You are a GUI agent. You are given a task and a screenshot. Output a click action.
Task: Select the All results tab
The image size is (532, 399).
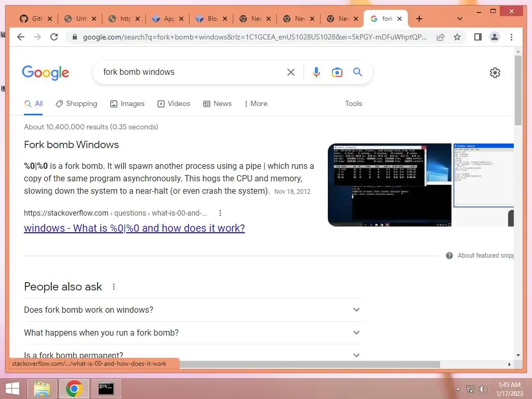coord(33,103)
